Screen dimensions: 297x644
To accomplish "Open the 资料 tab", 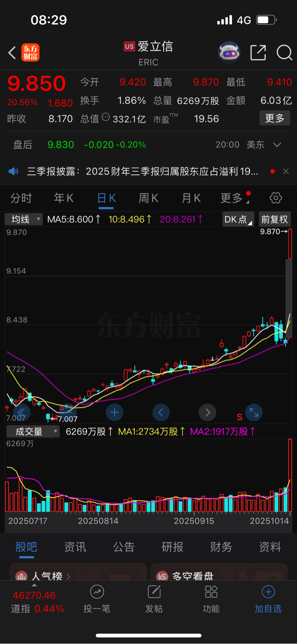I will pos(270,547).
